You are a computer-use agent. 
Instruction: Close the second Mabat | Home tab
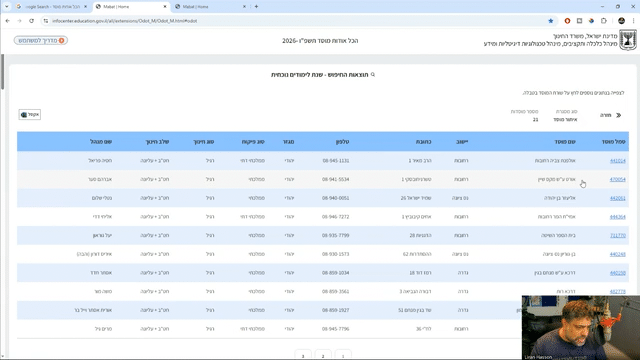point(244,7)
